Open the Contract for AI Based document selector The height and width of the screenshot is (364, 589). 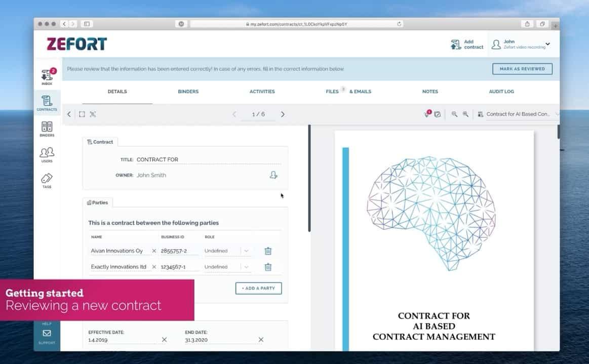(x=516, y=114)
